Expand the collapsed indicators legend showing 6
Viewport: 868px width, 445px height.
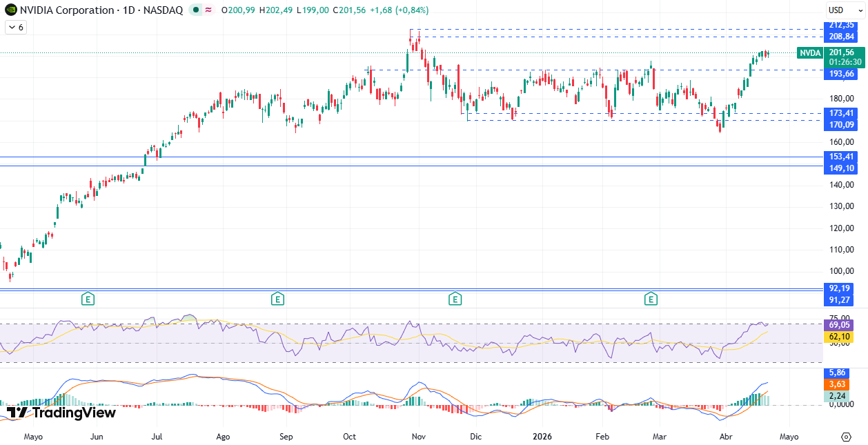click(15, 27)
